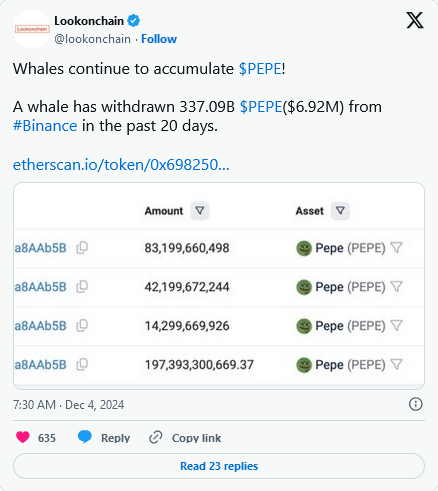
Task: Click the first $PEPE cashtag
Action: (260, 69)
